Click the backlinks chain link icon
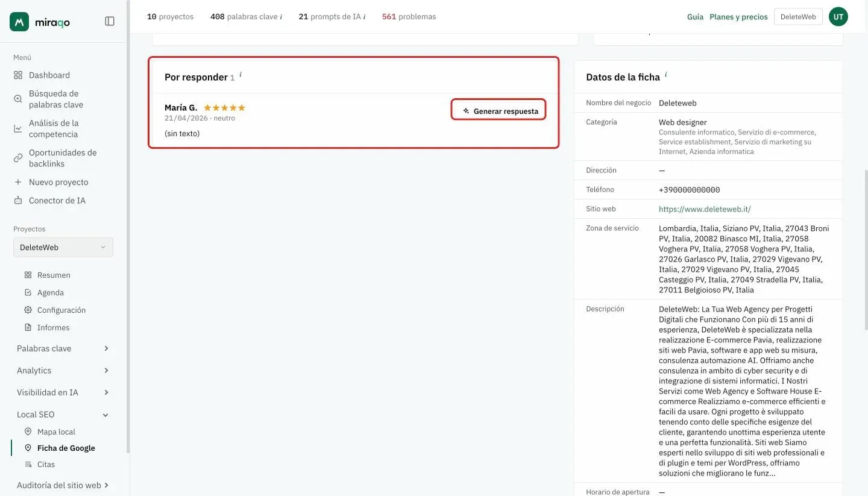The image size is (868, 496). [18, 158]
